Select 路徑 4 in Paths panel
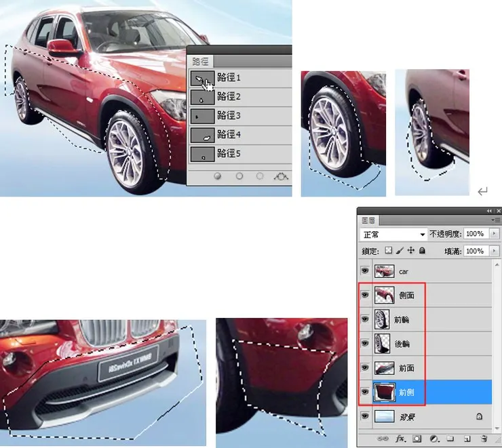 click(240, 135)
